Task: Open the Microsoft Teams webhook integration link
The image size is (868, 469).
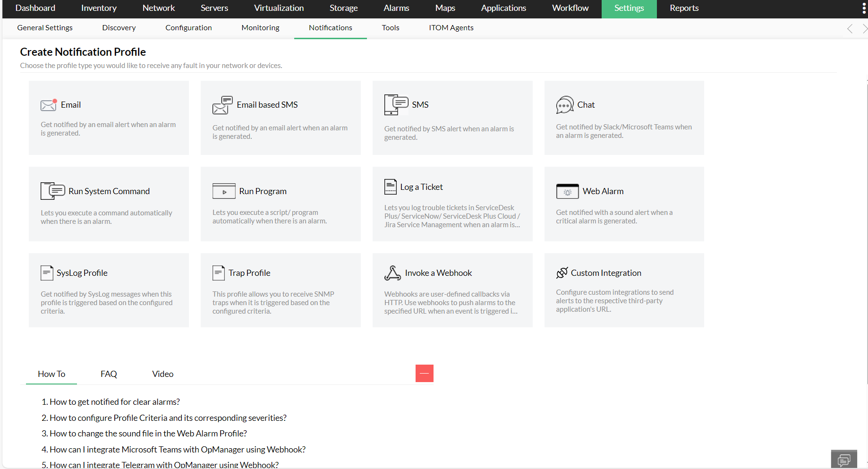Action: [178, 449]
